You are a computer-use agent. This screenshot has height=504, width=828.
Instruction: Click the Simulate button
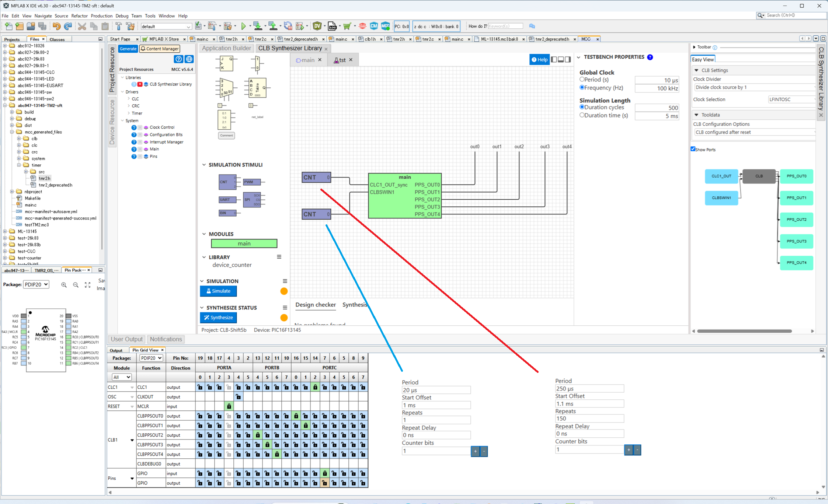pos(218,291)
